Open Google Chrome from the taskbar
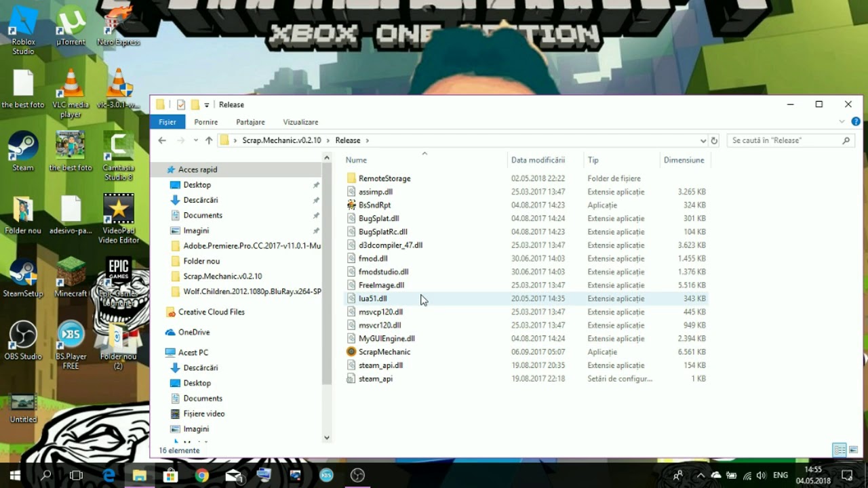This screenshot has height=488, width=868. point(201,476)
